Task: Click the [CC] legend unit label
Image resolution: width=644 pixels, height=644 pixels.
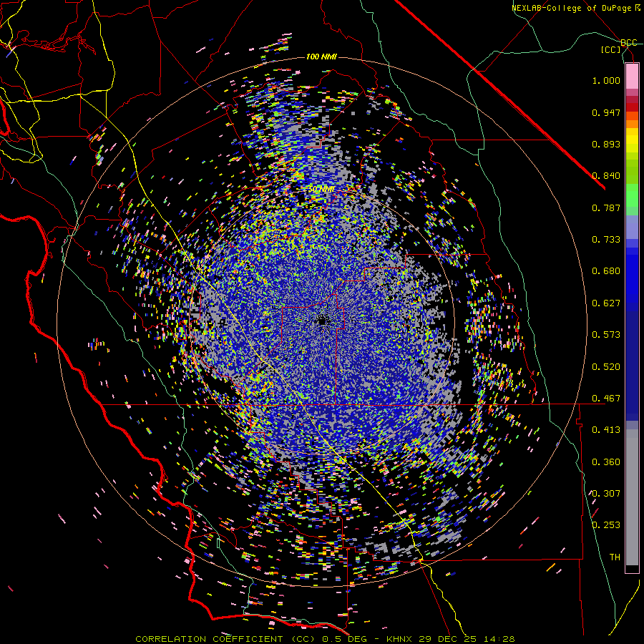Action: [611, 49]
